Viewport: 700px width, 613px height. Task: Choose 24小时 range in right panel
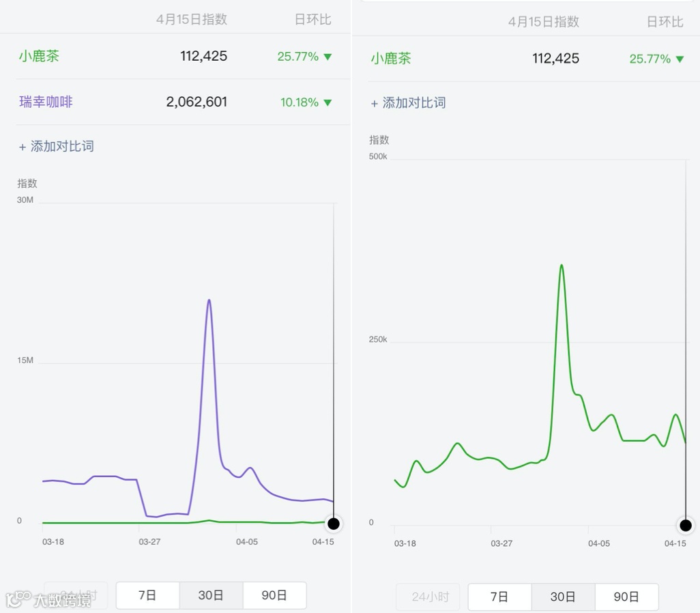tap(430, 597)
